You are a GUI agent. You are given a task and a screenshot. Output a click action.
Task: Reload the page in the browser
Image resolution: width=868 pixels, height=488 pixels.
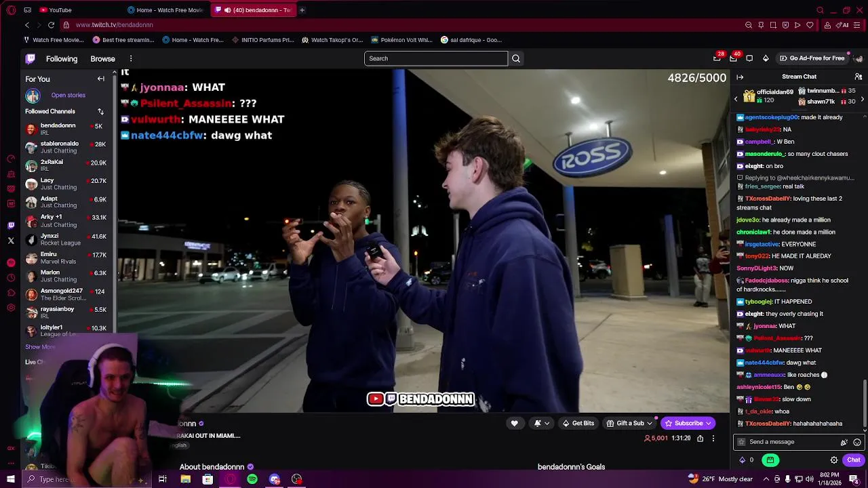pos(51,25)
